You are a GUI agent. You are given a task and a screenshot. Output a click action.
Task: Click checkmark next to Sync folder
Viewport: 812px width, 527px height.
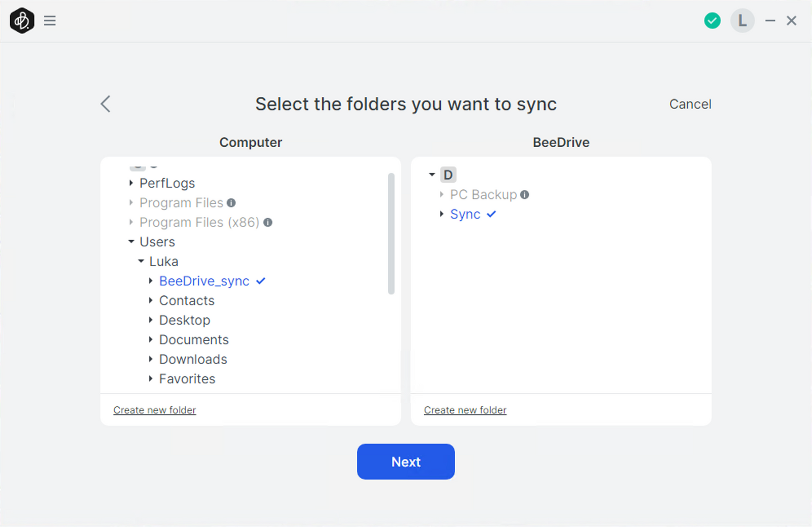pyautogui.click(x=491, y=214)
